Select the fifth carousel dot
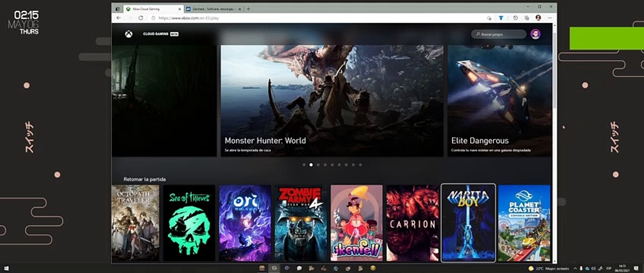The width and height of the screenshot is (644, 273). click(x=332, y=165)
